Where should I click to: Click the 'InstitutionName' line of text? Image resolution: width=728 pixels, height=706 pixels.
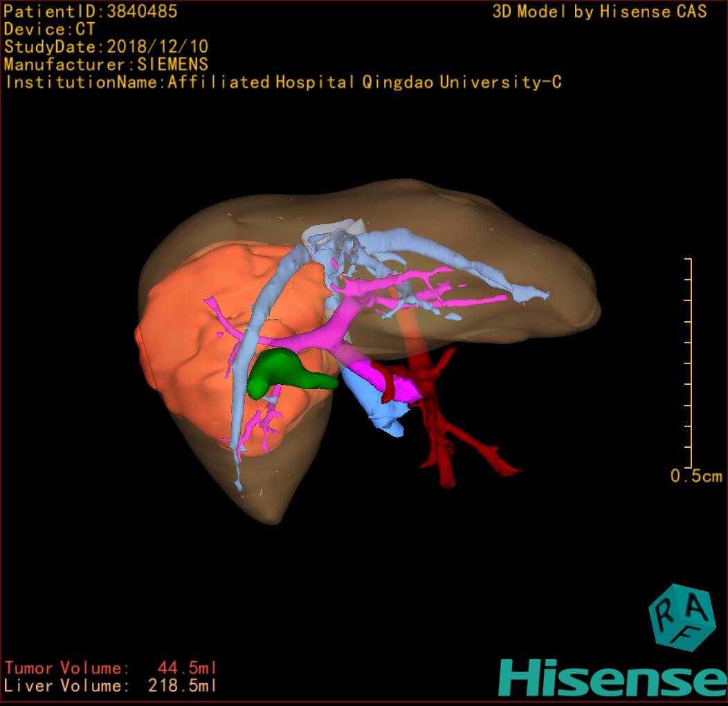284,82
